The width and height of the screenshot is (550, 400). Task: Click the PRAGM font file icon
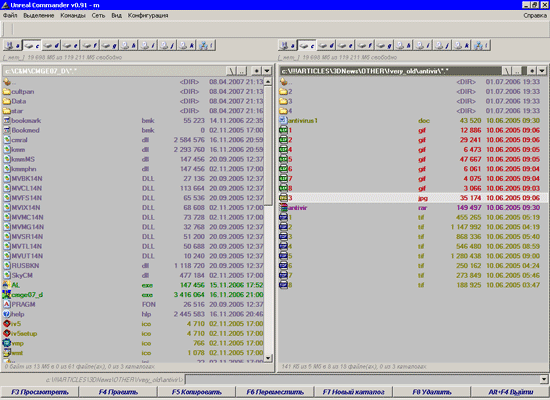coord(7,304)
